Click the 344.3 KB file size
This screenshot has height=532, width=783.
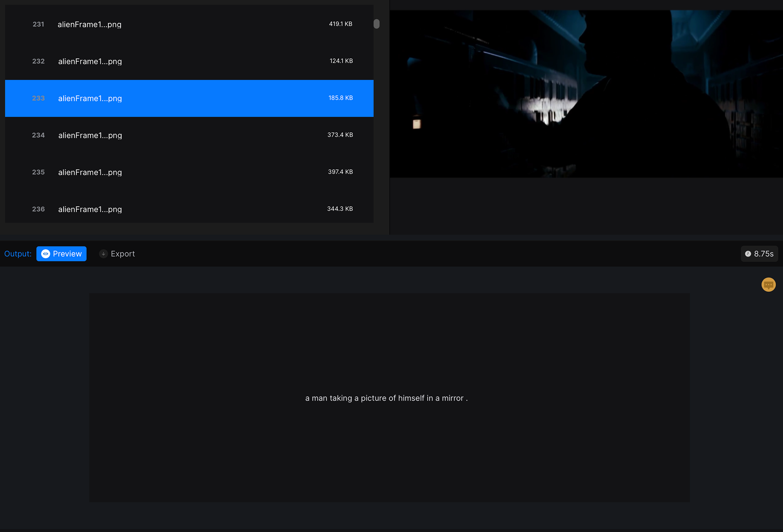[340, 209]
